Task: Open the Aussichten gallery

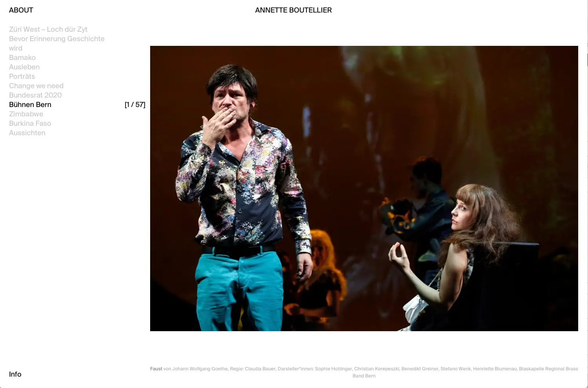Action: point(27,133)
